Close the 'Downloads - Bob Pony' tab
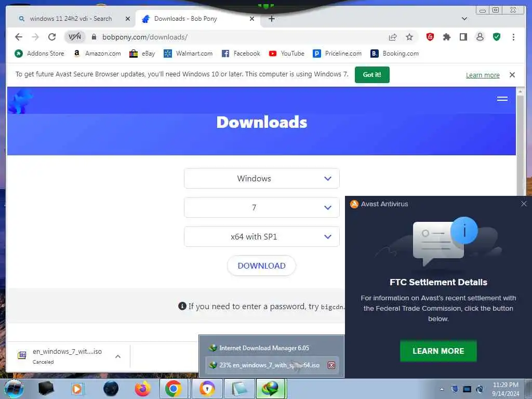 tap(252, 19)
